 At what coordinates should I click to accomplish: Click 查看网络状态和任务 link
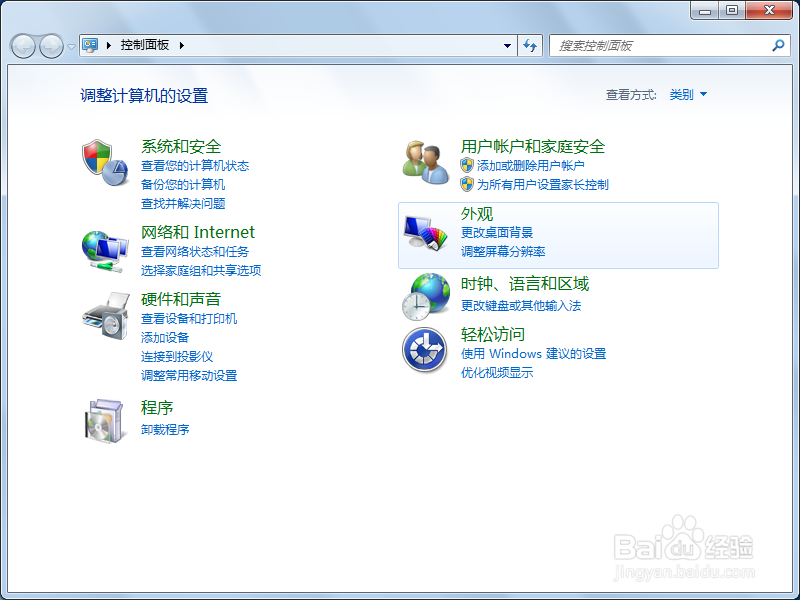195,252
